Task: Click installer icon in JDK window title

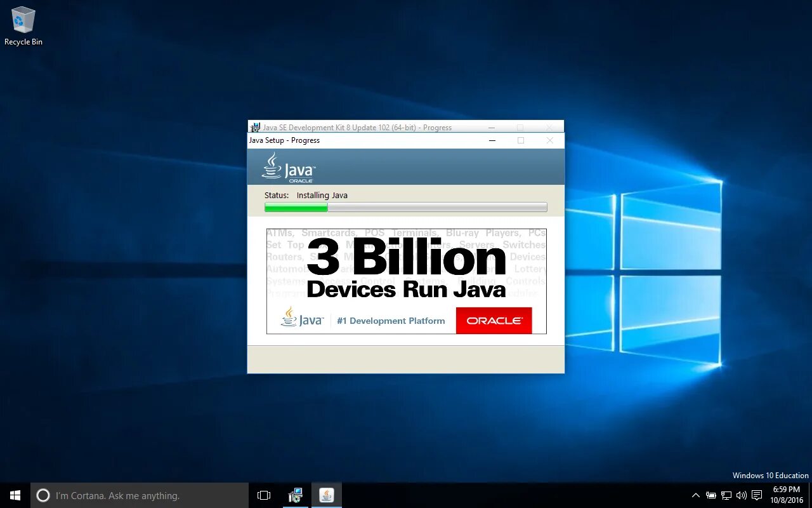Action: click(255, 127)
